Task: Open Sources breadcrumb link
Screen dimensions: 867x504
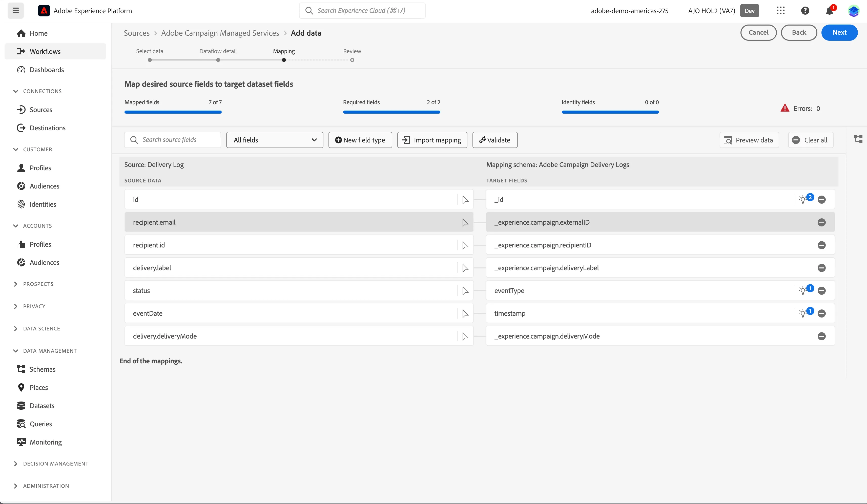Action: pyautogui.click(x=137, y=33)
